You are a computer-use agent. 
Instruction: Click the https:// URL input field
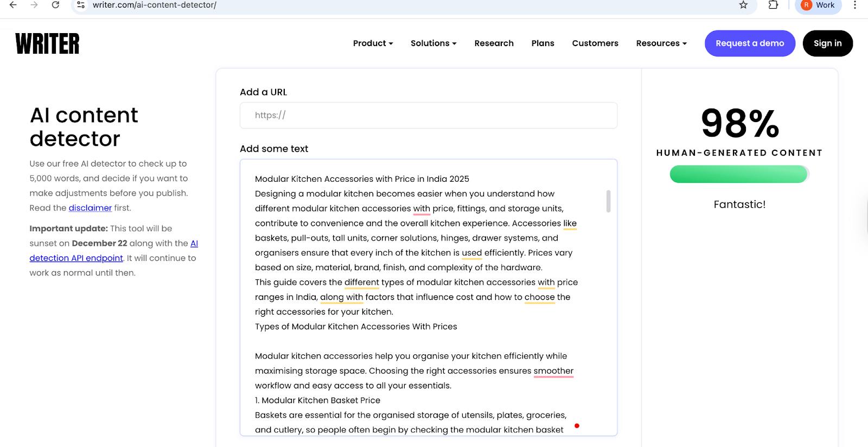tap(429, 116)
